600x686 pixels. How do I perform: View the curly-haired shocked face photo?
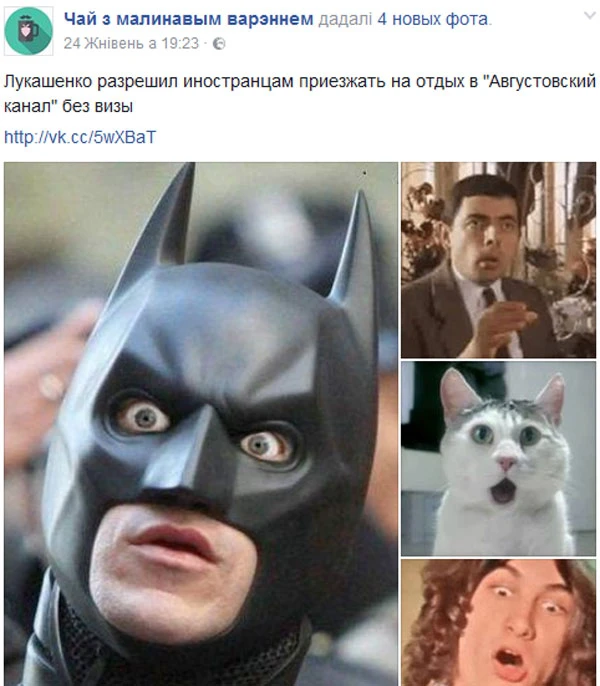498,623
